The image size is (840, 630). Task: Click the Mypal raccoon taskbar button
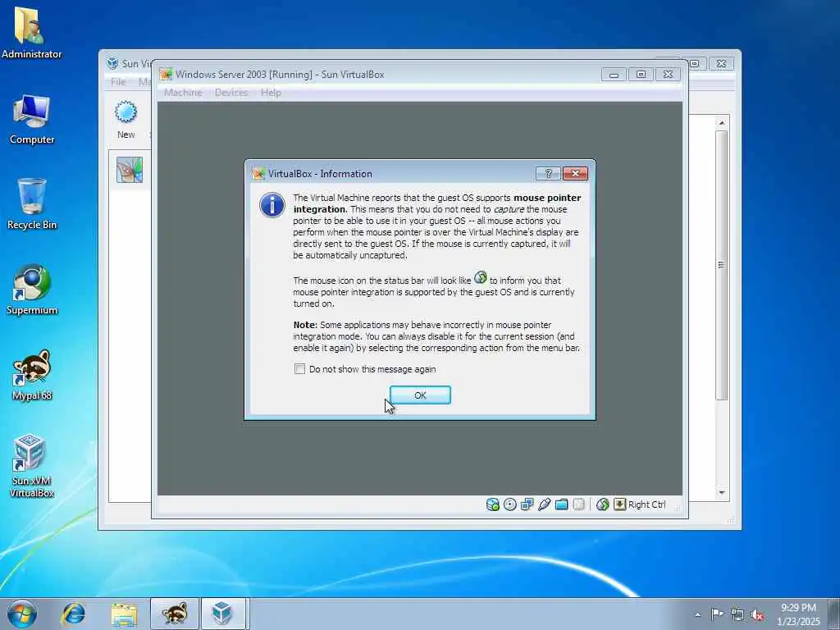pos(175,614)
